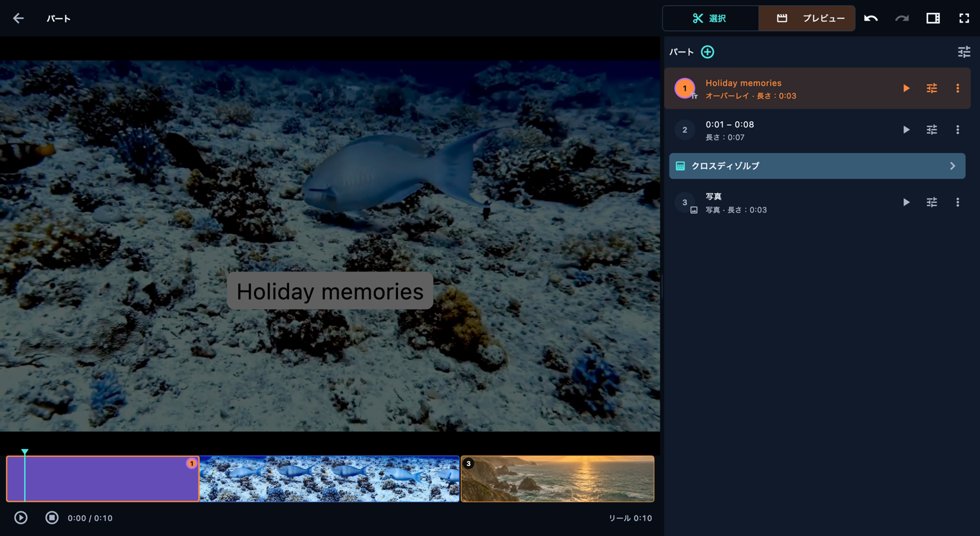
Task: Start playback with the play button
Action: pos(21,518)
